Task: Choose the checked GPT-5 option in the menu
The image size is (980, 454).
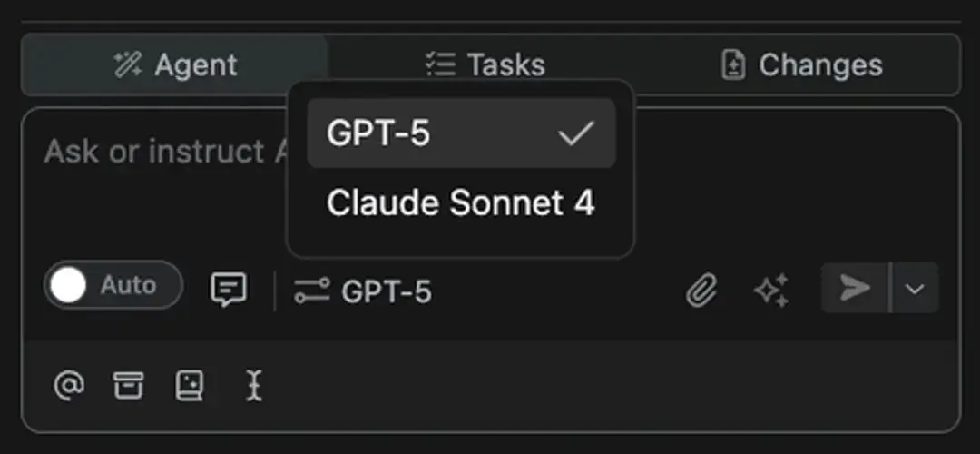Action: 461,133
